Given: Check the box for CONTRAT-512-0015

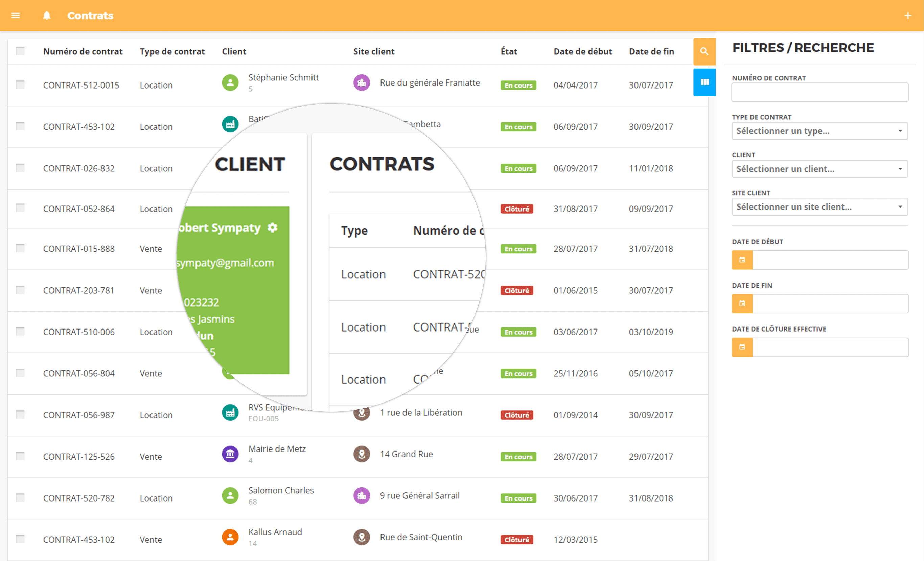Looking at the screenshot, I should (x=20, y=85).
